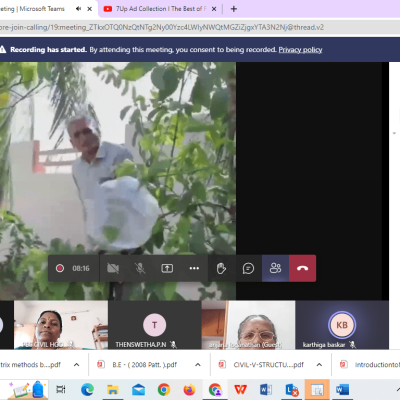Select THENSWETHA.P.N participant tile
The height and width of the screenshot is (400, 400).
point(154,325)
